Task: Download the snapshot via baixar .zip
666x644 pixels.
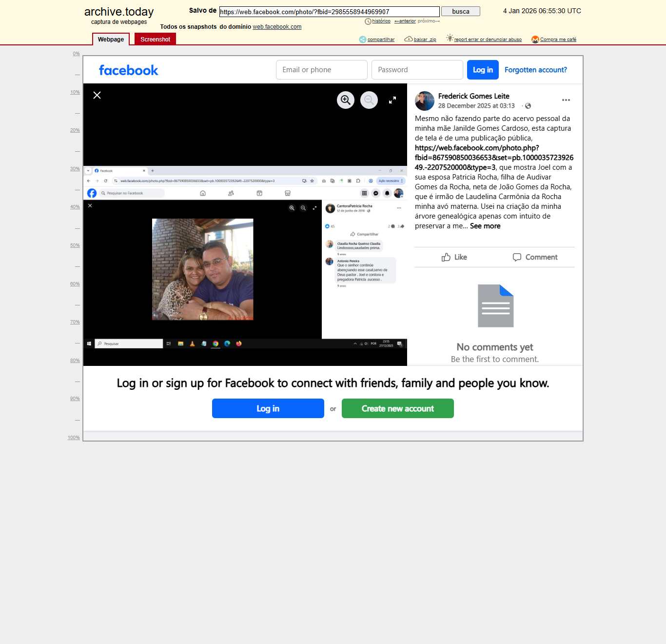Action: (x=425, y=40)
